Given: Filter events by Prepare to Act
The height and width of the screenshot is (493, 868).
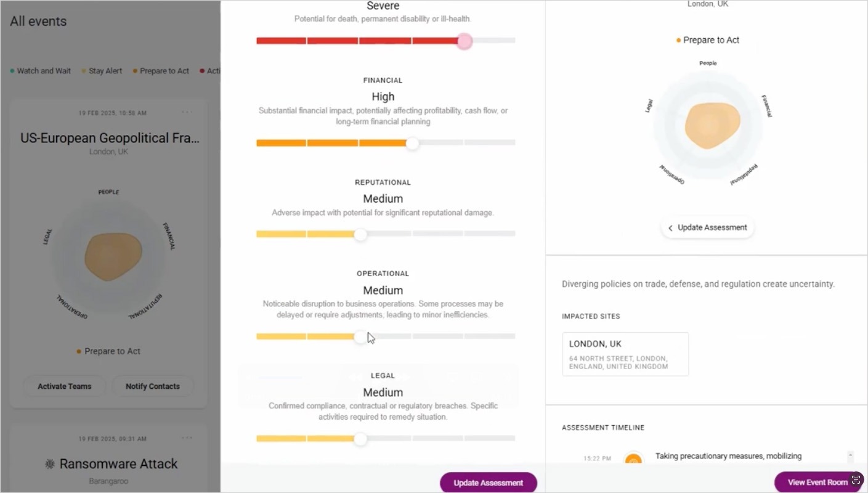Looking at the screenshot, I should pos(161,71).
